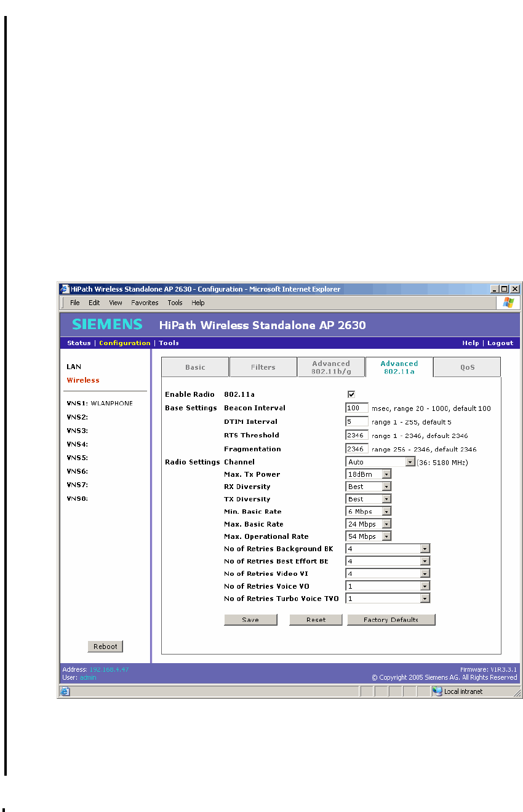The height and width of the screenshot is (812, 523).
Task: Open the Max. Tx Power dropdown
Action: [369, 474]
